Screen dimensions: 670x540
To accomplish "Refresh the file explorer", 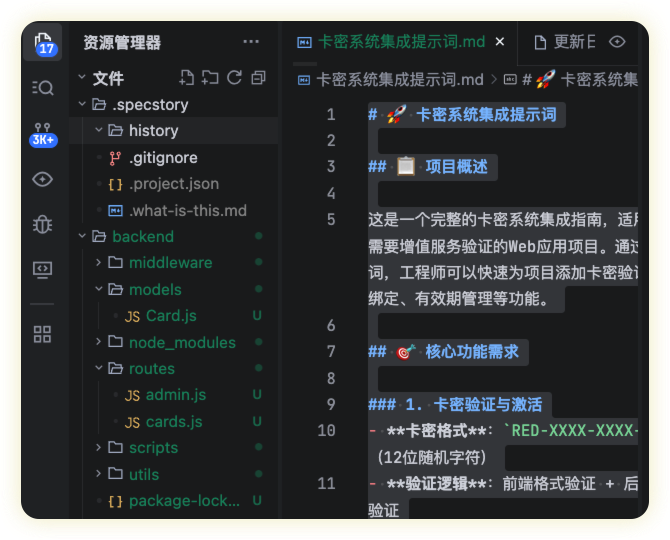I will [234, 78].
